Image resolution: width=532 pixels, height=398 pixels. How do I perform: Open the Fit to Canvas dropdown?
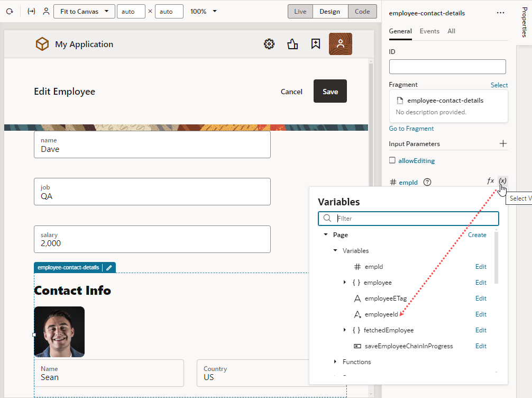[84, 11]
